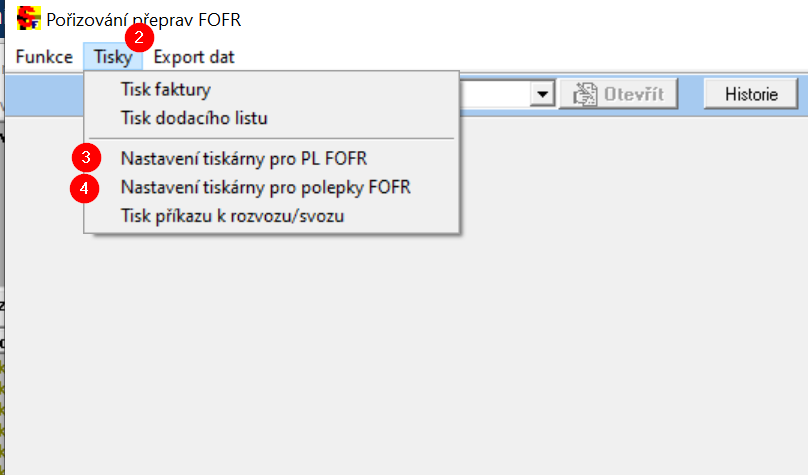The width and height of the screenshot is (808, 475).
Task: Expand the combo box dropdown arrow
Action: pyautogui.click(x=544, y=94)
